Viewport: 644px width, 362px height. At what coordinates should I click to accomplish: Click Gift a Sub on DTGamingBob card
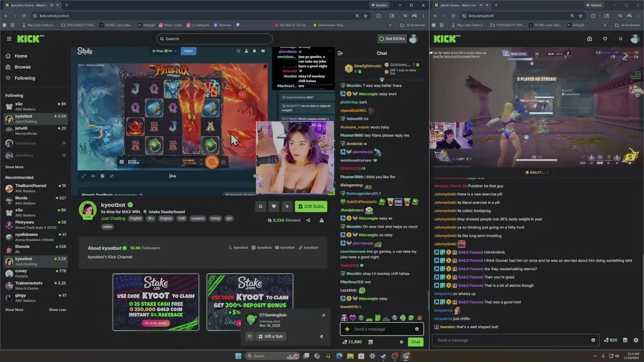pos(271,336)
